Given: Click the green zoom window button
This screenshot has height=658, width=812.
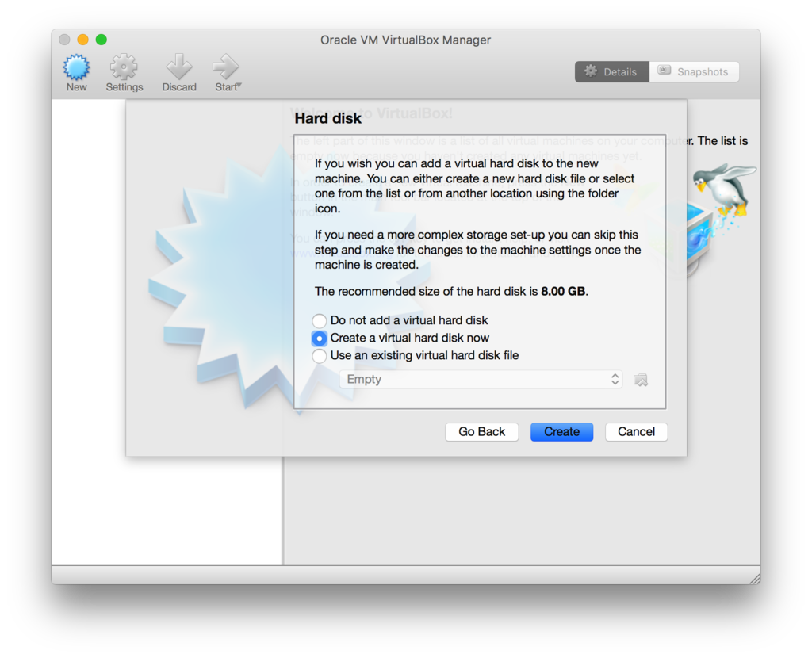Looking at the screenshot, I should pos(101,40).
